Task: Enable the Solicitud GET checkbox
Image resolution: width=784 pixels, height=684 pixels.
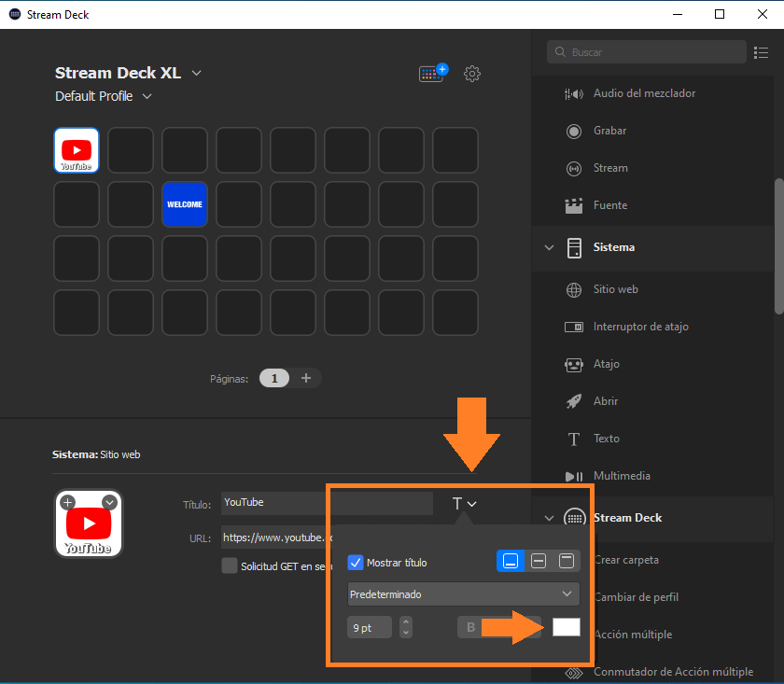Action: [x=230, y=565]
